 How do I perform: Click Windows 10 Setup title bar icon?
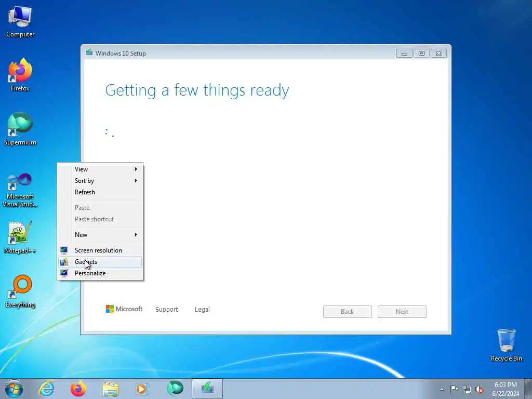coord(89,52)
